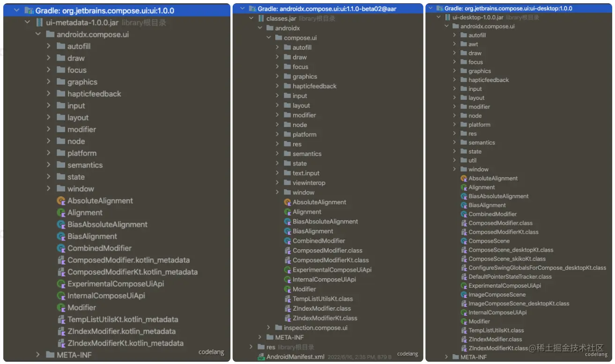615x364 pixels.
Task: Select TempListUtilsKt.class in middle panel
Action: coord(323,299)
